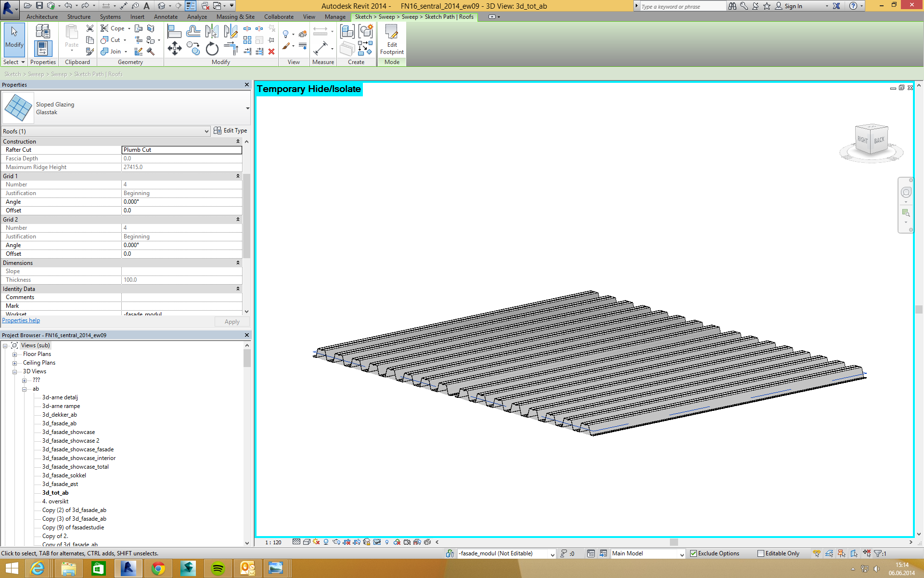The height and width of the screenshot is (578, 924).
Task: Open the Main Model design options dropdown
Action: [x=681, y=554]
